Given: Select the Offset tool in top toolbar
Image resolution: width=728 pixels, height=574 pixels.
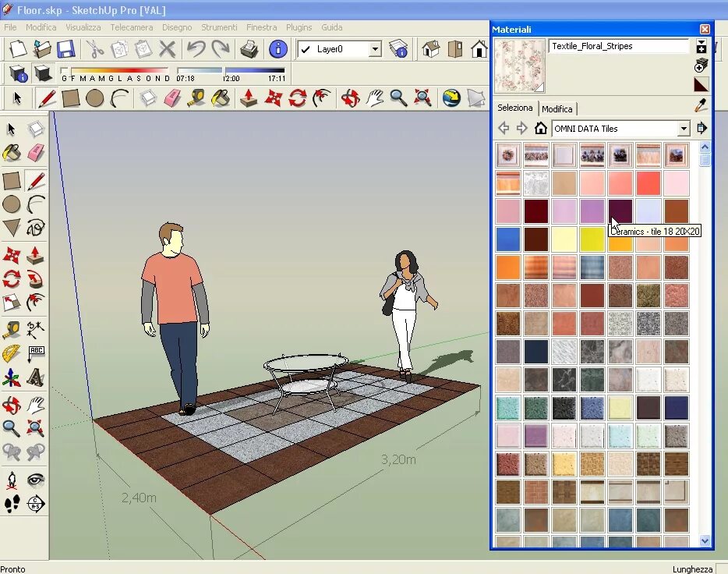Looking at the screenshot, I should (322, 98).
